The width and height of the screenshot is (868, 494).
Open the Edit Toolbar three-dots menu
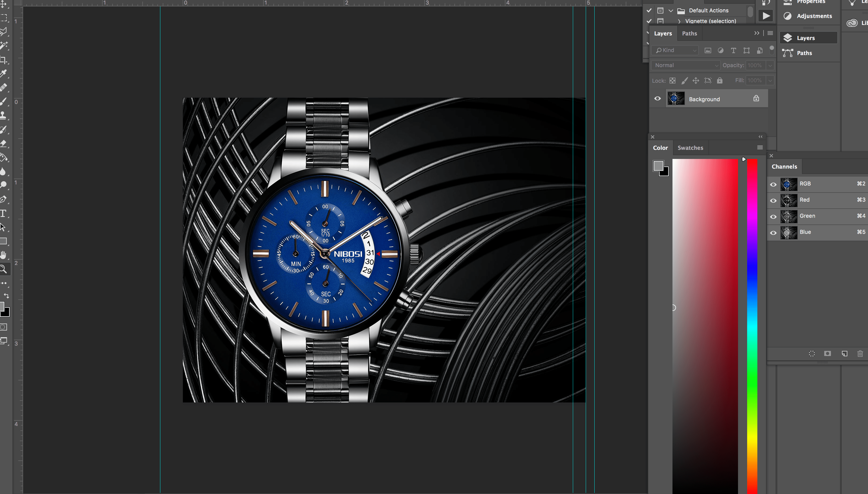coord(3,283)
